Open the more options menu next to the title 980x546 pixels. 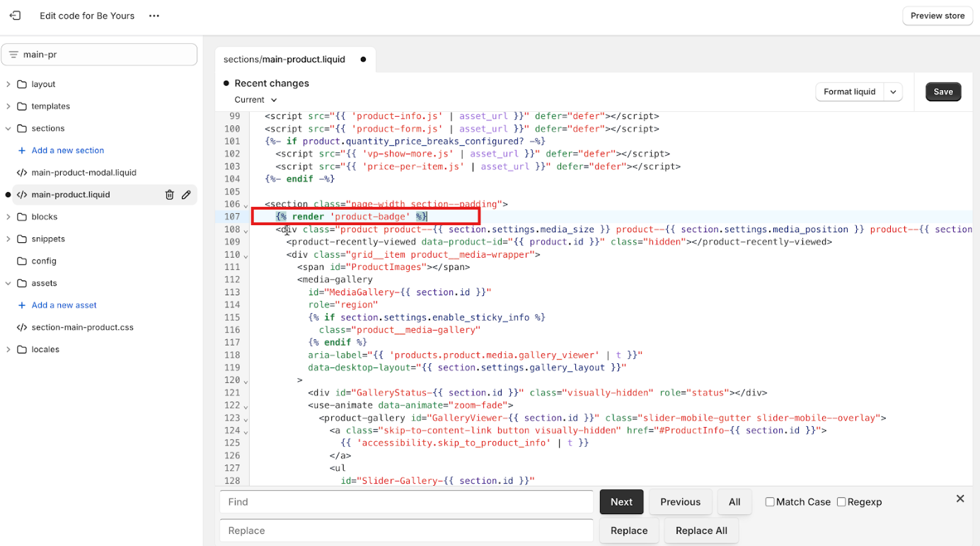coord(154,16)
